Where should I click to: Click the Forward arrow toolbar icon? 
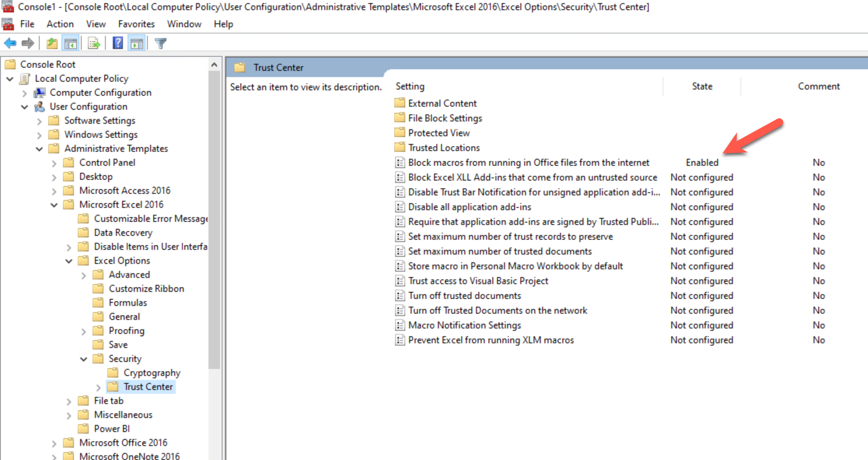pos(28,43)
